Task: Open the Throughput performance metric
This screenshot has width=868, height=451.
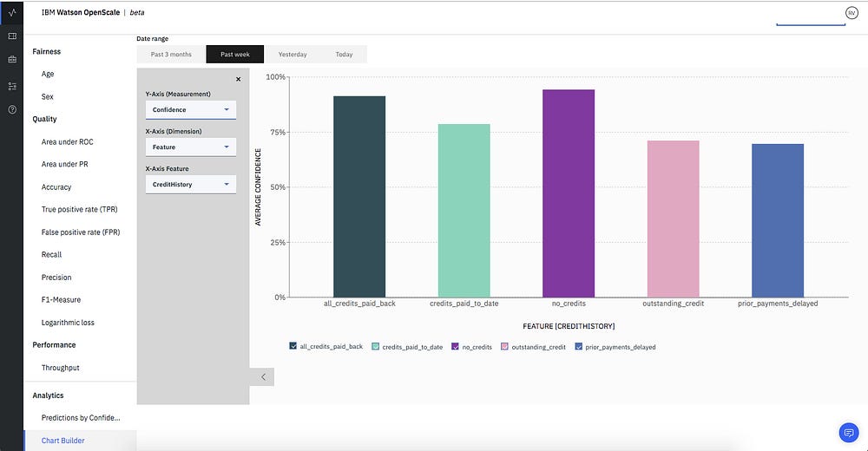Action: pyautogui.click(x=61, y=368)
